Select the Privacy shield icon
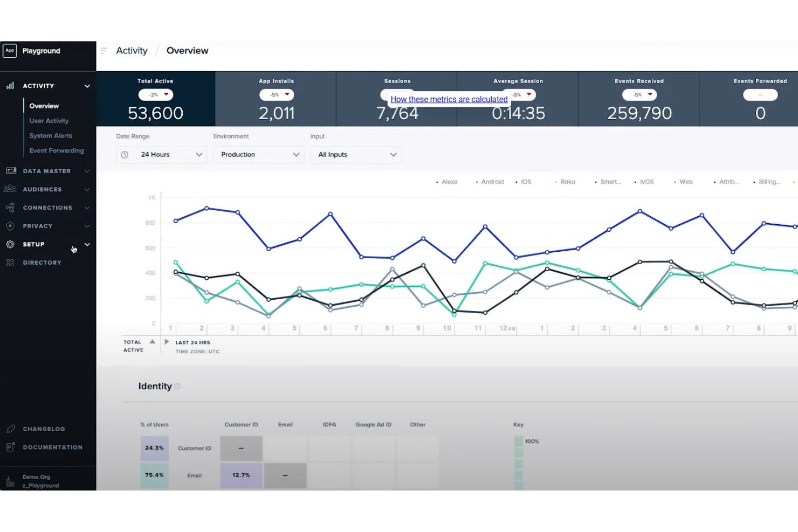This screenshot has width=798, height=532. [x=11, y=225]
